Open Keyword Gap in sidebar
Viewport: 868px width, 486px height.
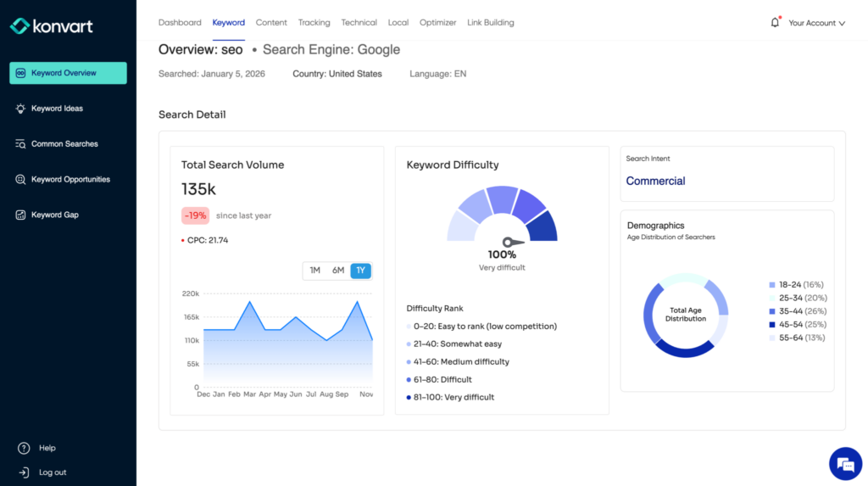[68, 215]
